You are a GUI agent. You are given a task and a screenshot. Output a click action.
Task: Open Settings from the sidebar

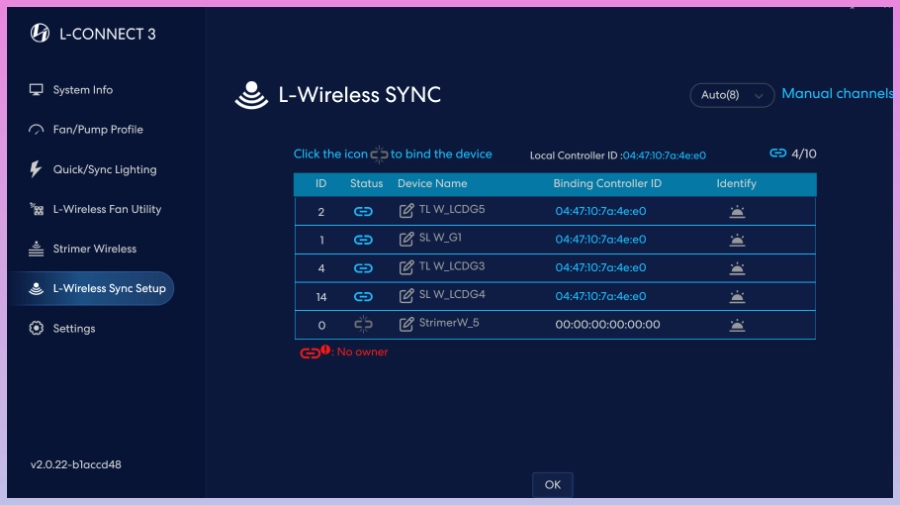pyautogui.click(x=74, y=329)
